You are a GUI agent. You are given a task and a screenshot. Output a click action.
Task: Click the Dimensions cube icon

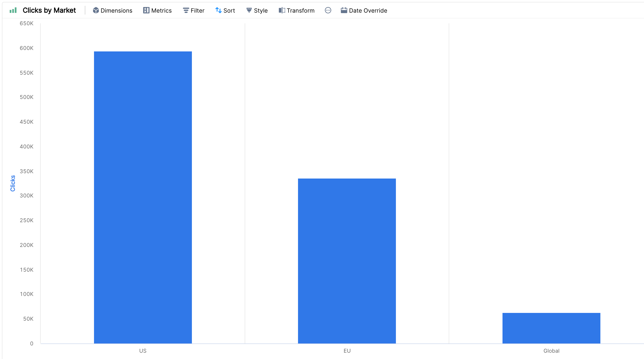tap(96, 10)
